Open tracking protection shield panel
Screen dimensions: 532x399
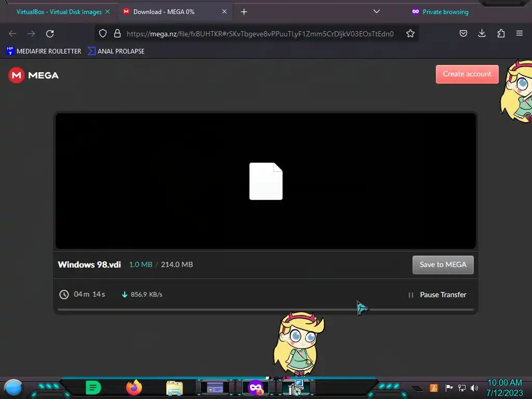point(103,33)
